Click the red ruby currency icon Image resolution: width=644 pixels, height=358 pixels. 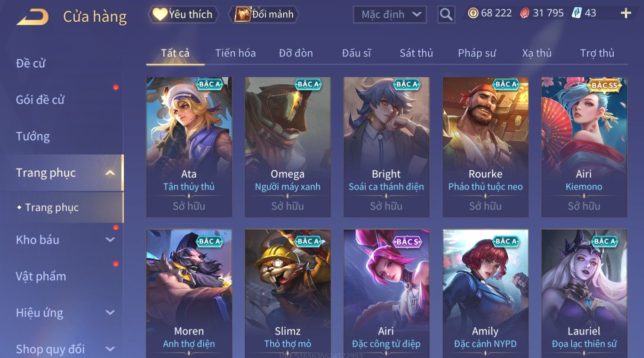[524, 13]
